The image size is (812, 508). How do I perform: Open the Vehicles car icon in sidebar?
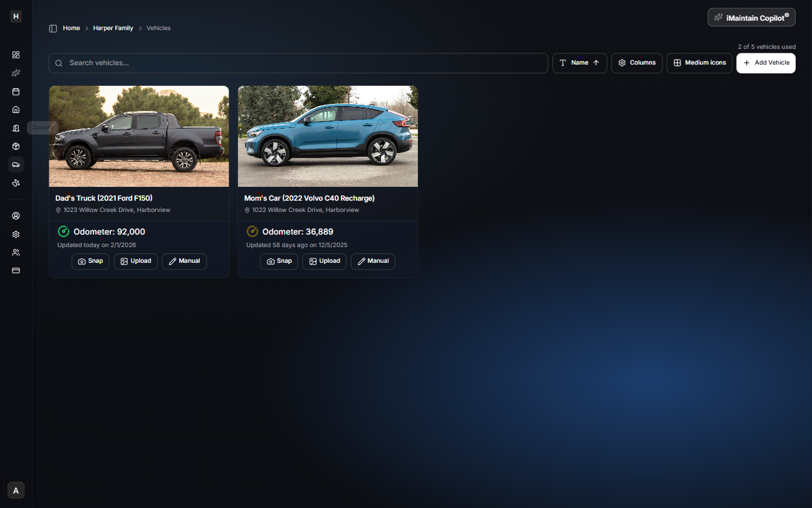coord(16,164)
